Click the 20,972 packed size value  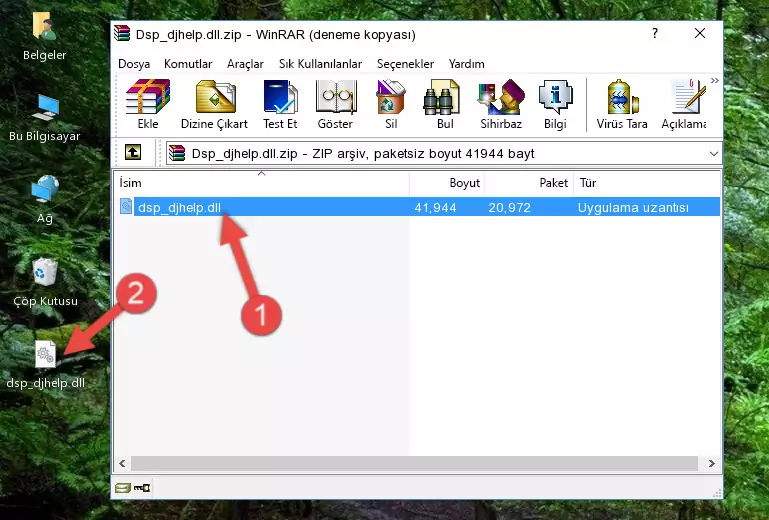pos(509,208)
